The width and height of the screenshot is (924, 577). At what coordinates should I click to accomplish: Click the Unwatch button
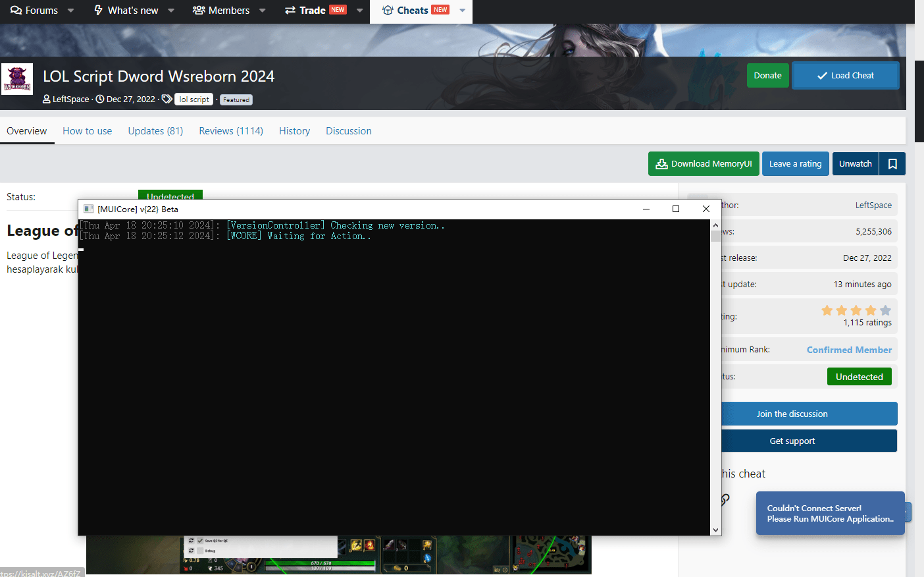tap(856, 164)
